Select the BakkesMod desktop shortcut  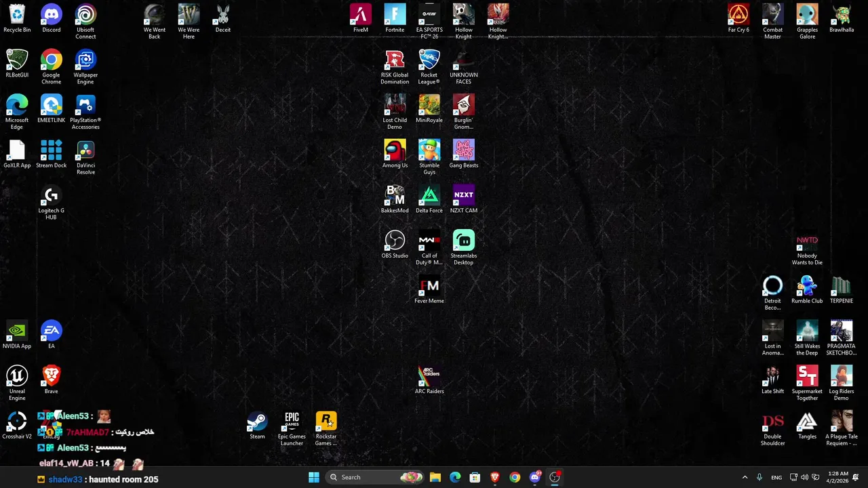(x=395, y=199)
